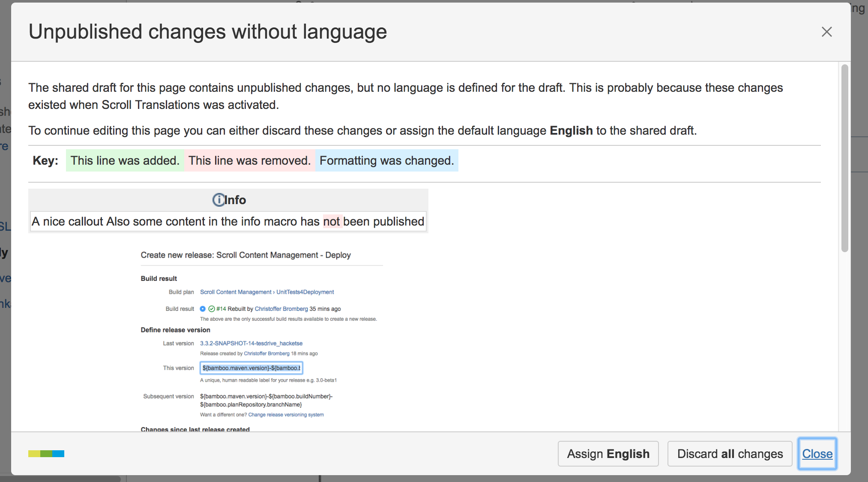This screenshot has height=482, width=868.
Task: Open UnitTests4Deployment link
Action: click(x=305, y=292)
